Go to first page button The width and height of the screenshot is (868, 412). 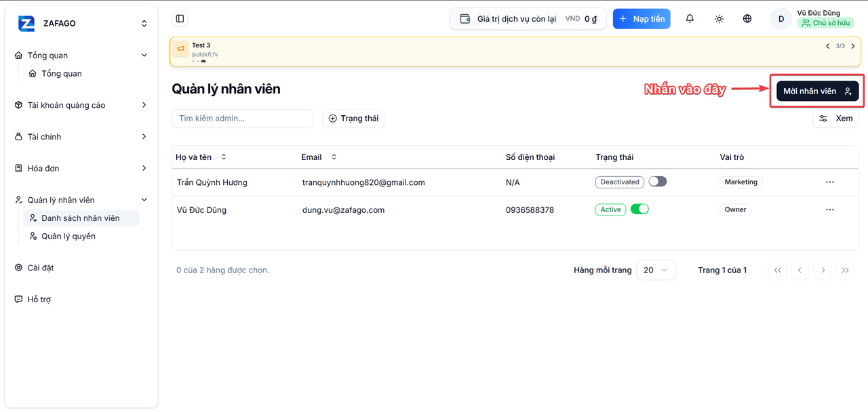click(x=777, y=270)
